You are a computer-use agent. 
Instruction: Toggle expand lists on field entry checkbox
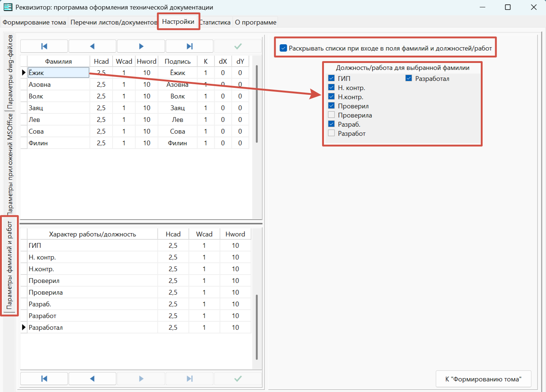point(283,48)
